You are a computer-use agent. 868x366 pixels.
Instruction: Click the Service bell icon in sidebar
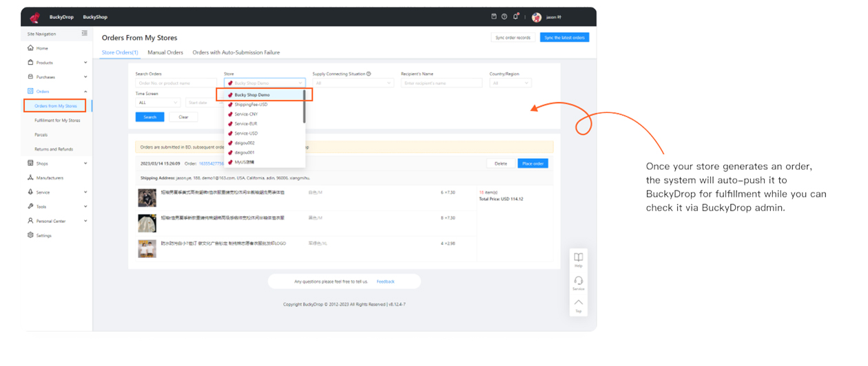coord(30,192)
